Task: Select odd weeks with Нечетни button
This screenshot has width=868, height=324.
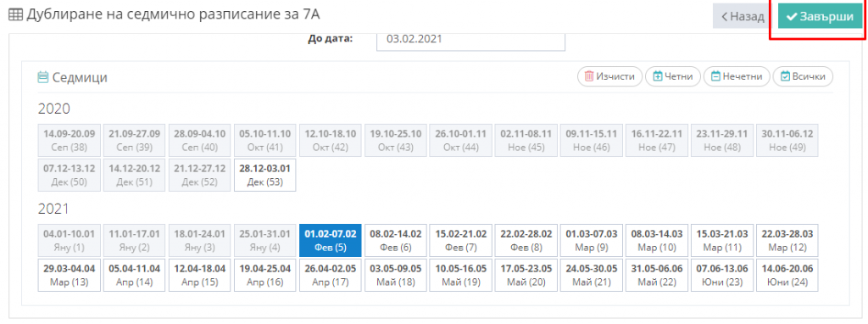Action: (737, 76)
